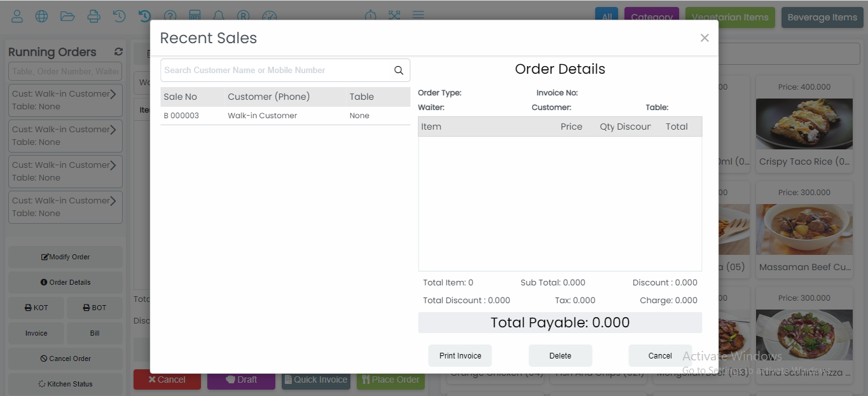Image resolution: width=868 pixels, height=396 pixels.
Task: Click the Print Invoice button
Action: 460,356
